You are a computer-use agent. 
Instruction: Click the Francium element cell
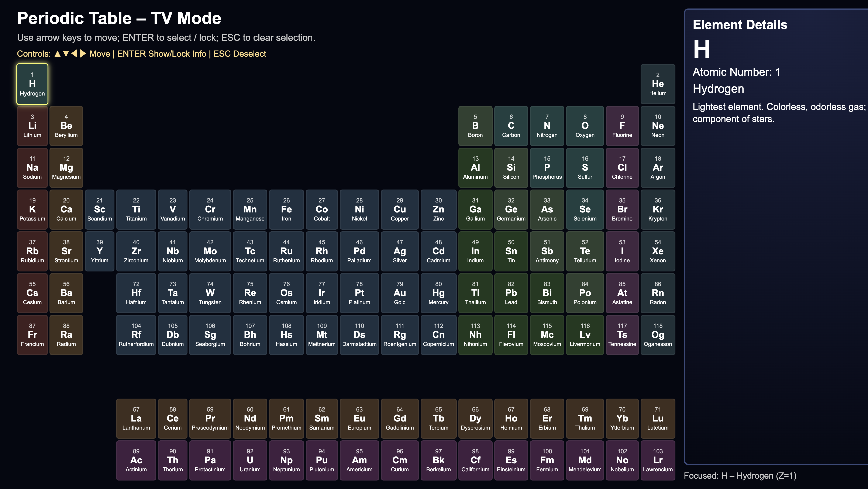point(32,335)
